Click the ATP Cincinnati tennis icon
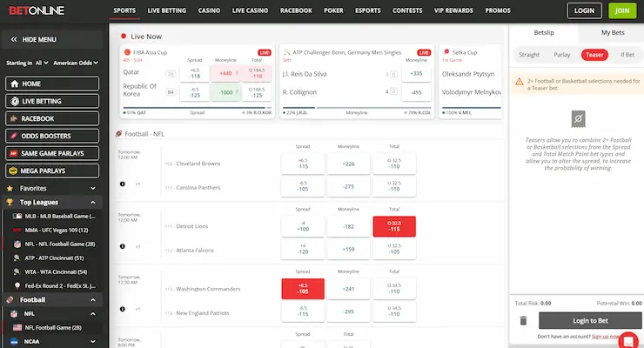Screen dimensions: 644x348 point(17,258)
